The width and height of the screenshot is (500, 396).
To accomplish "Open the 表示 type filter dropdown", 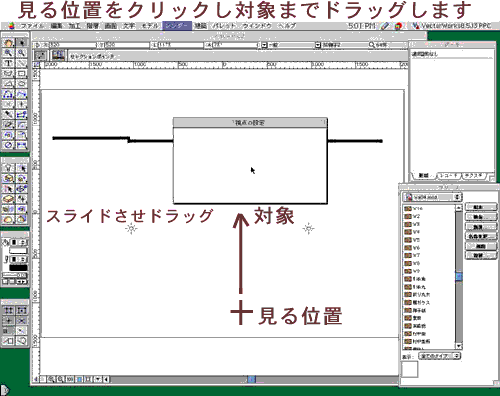I will point(439,356).
